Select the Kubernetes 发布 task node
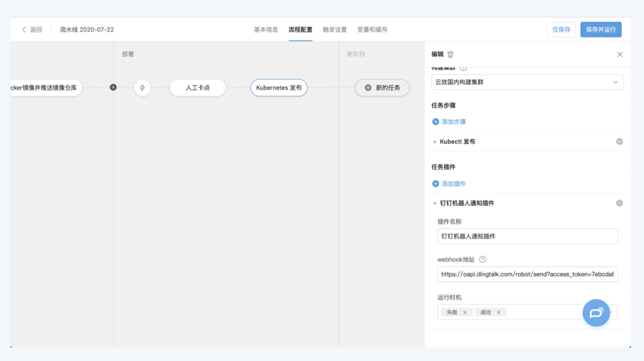This screenshot has width=644, height=361. (x=279, y=87)
